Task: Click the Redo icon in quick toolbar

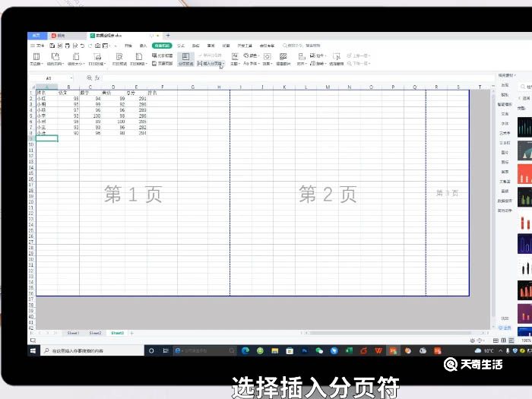Action: [90, 46]
